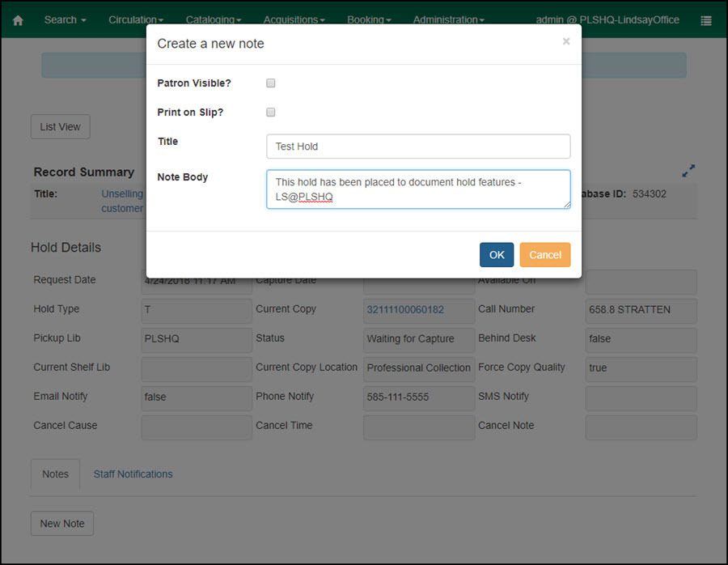This screenshot has height=565, width=728.
Task: Check the Patron Visible checkbox
Action: click(271, 83)
